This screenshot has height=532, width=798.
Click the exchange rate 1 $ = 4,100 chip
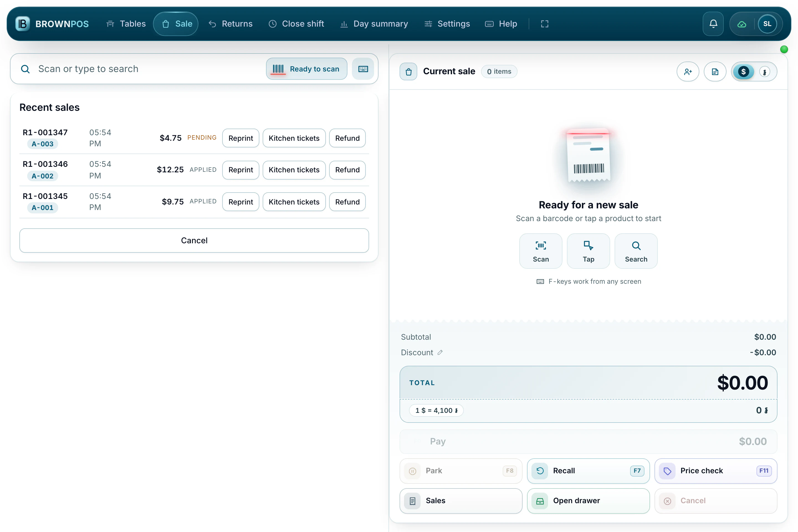tap(436, 411)
